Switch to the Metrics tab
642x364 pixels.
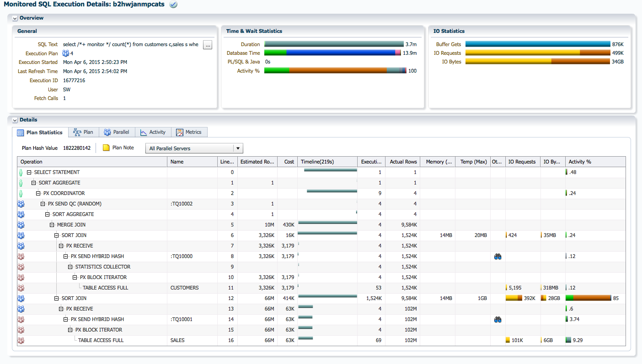point(189,132)
